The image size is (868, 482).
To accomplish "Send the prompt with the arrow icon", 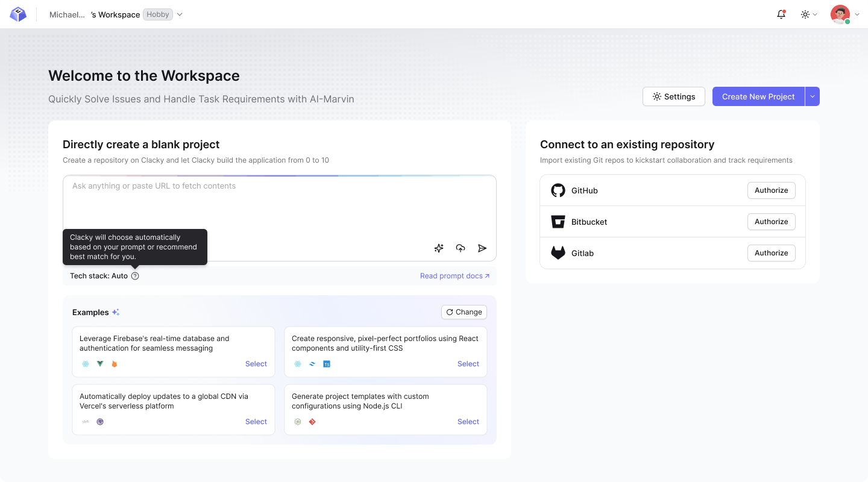I will click(x=482, y=248).
